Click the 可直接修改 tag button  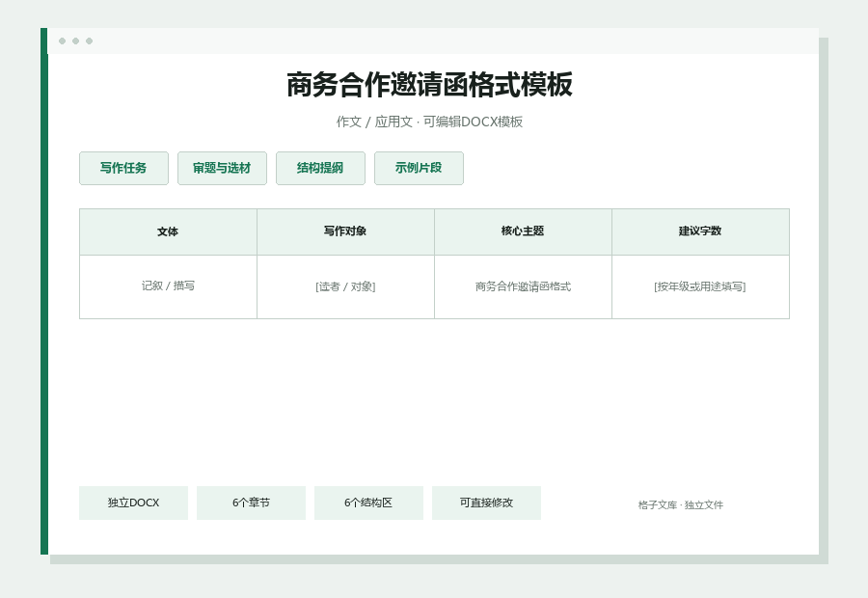pos(486,503)
